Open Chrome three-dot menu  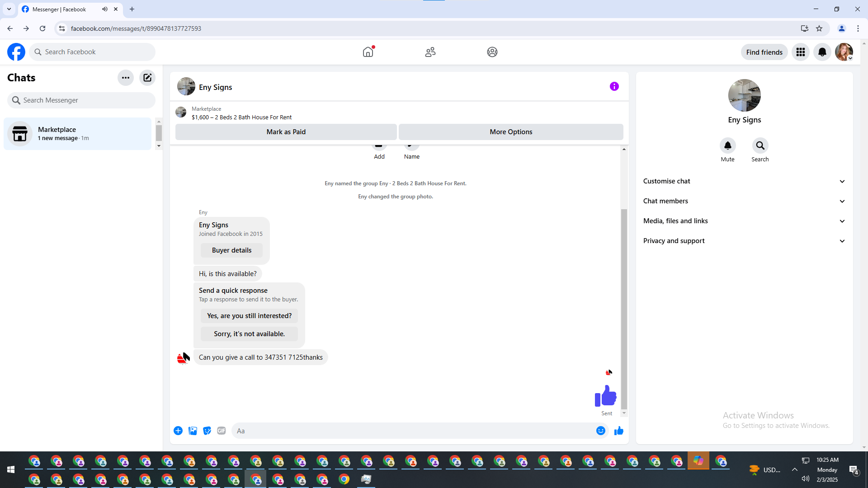[858, 28]
